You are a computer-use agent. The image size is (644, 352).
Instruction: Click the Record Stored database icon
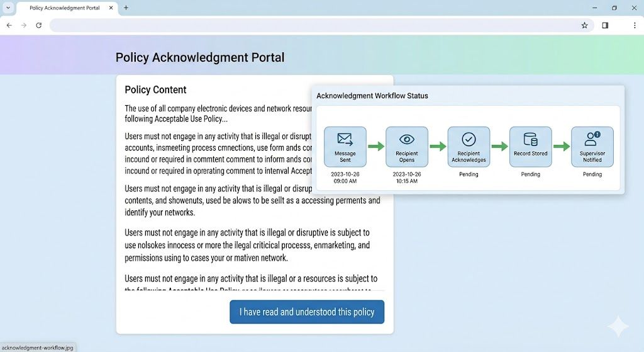tap(530, 139)
